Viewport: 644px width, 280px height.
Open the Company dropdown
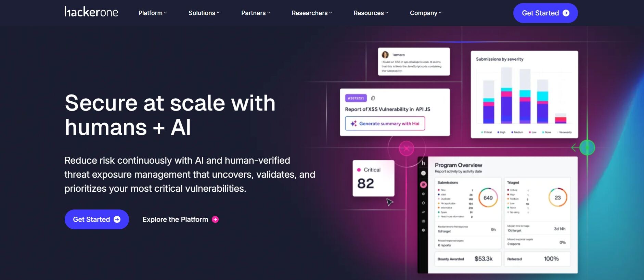426,13
